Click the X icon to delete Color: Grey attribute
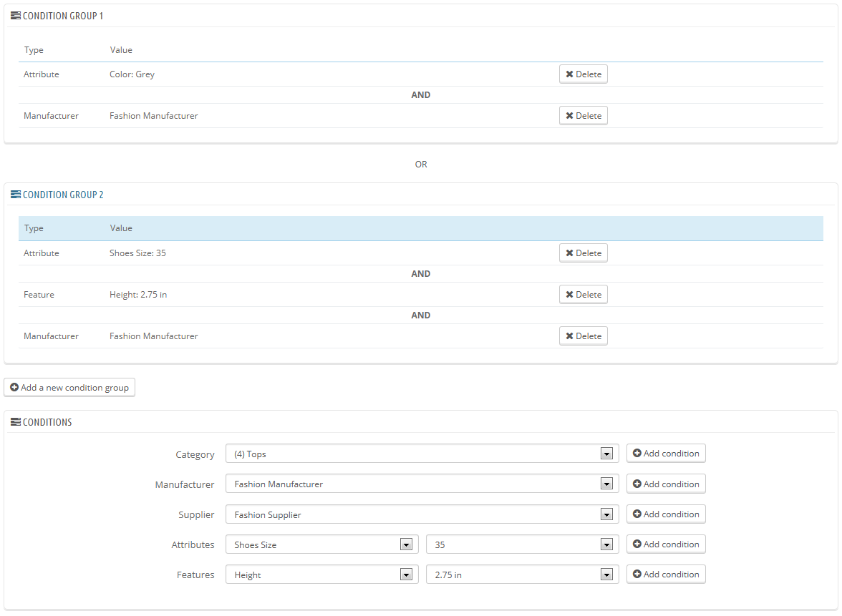Viewport: 842px width, 616px height. pyautogui.click(x=570, y=74)
